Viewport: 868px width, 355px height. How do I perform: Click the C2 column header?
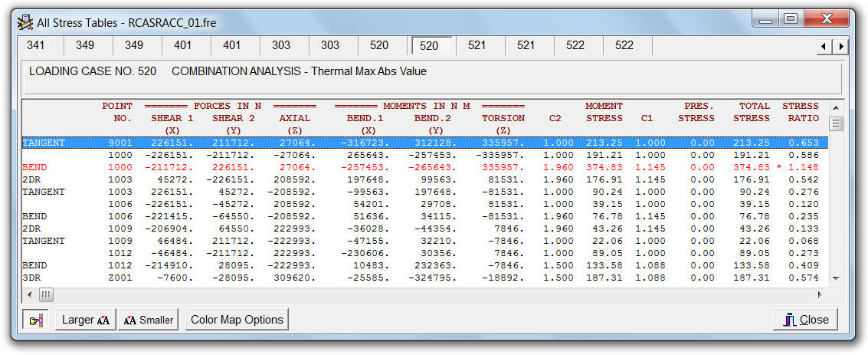pyautogui.click(x=555, y=118)
